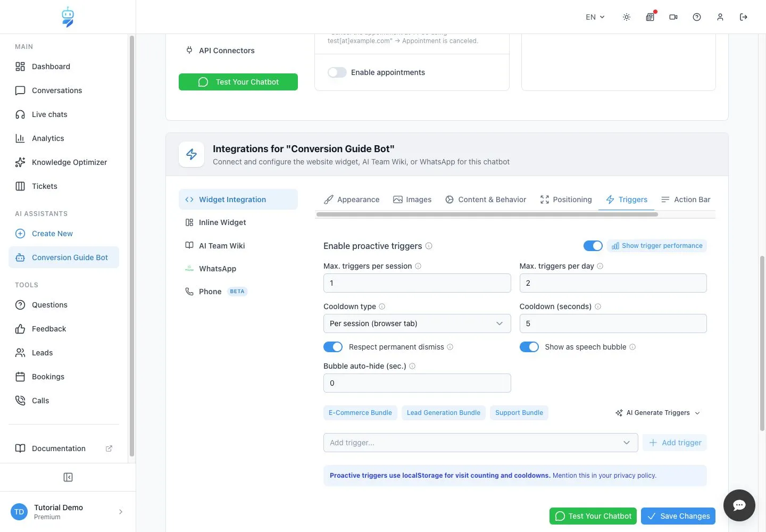This screenshot has height=532, width=766.
Task: Click main page vertical scrollbar
Action: click(x=762, y=343)
